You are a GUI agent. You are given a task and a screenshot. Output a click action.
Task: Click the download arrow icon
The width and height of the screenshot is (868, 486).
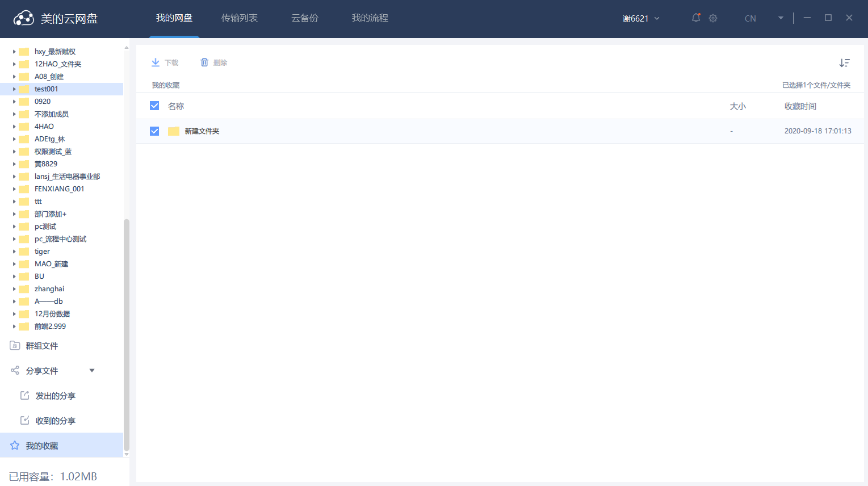point(156,62)
